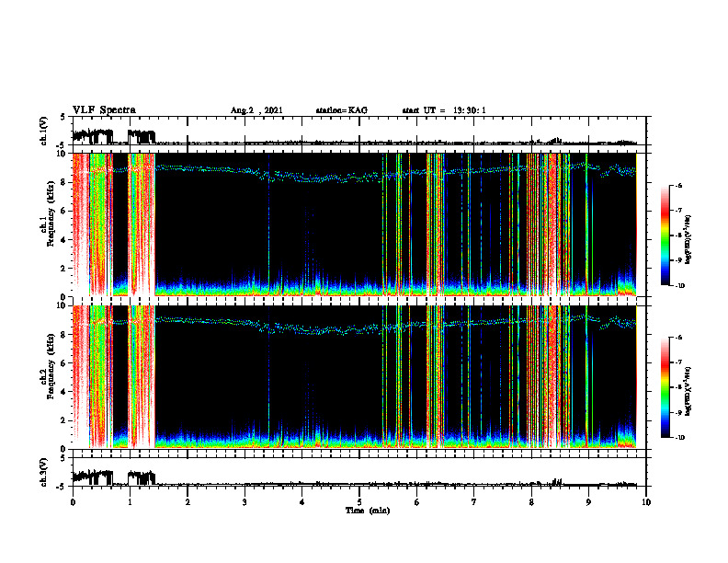Click the "ch.1(V)" axis label
This screenshot has height=563, width=728.
(44, 131)
